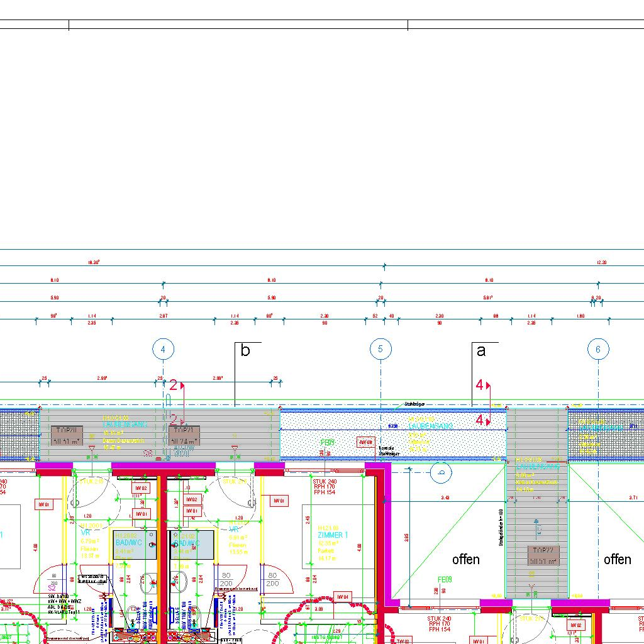Image resolution: width=644 pixels, height=644 pixels.
Task: Select the 3.49 dimension in open area
Action: tap(445, 497)
